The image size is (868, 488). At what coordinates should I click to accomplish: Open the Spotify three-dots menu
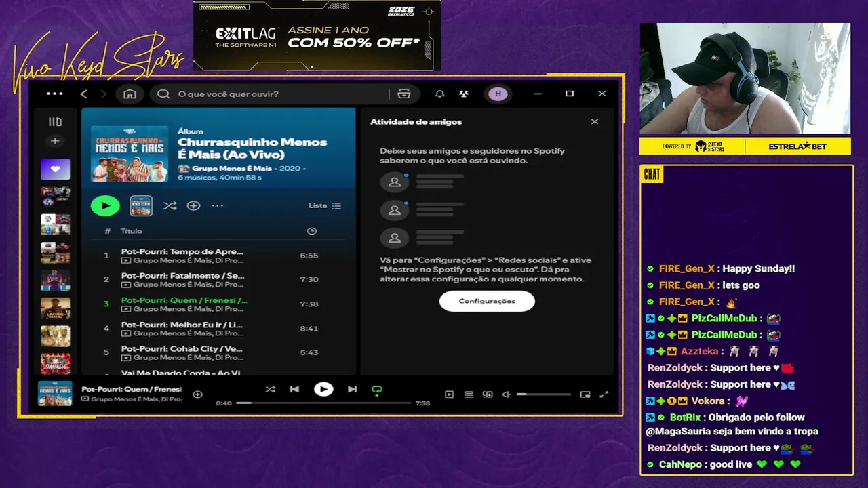(55, 94)
